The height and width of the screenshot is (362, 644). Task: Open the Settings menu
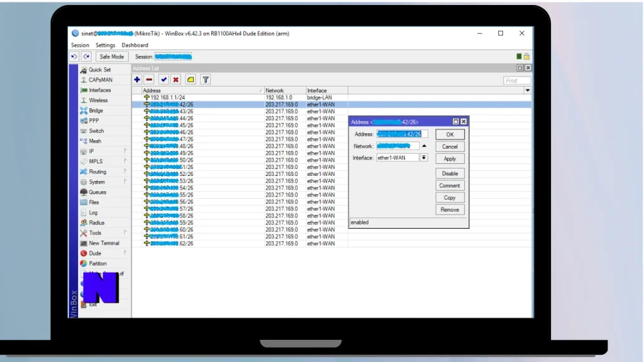106,45
